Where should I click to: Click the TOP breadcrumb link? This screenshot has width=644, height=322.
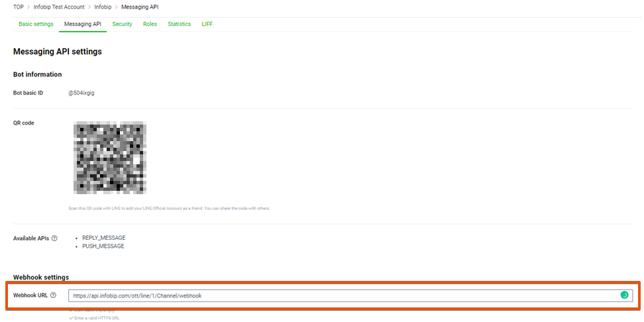pos(19,7)
